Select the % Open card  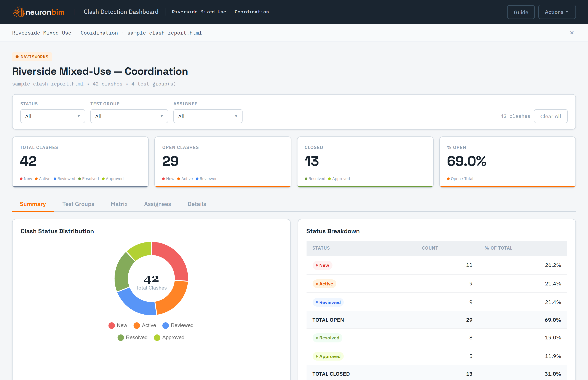coord(507,162)
